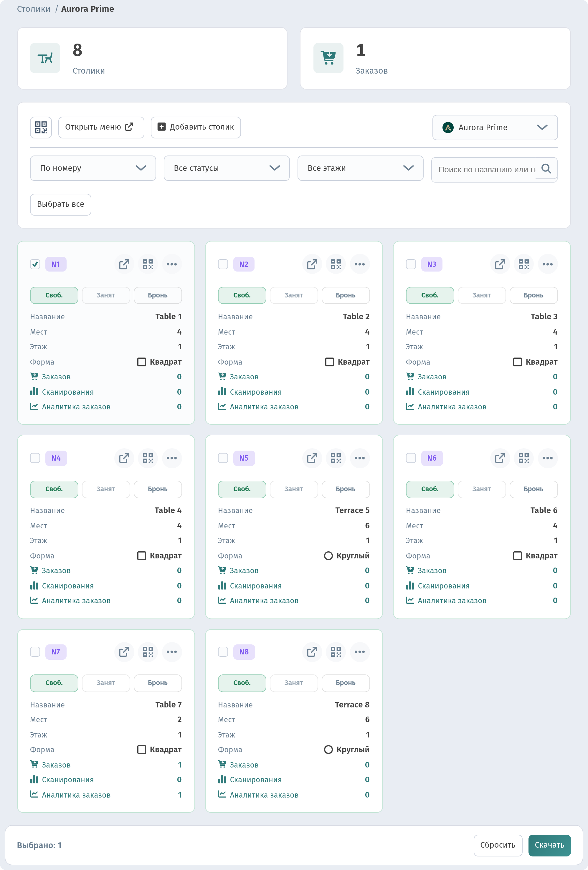Viewport: 588px width, 870px height.
Task: Click the search magnifier icon
Action: coord(546,169)
